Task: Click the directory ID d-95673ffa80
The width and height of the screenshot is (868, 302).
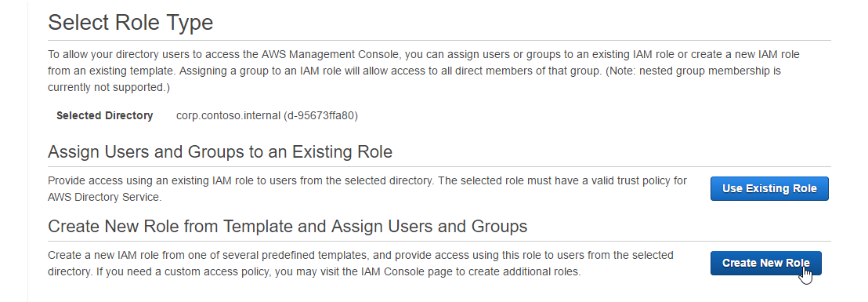Action: coord(320,116)
